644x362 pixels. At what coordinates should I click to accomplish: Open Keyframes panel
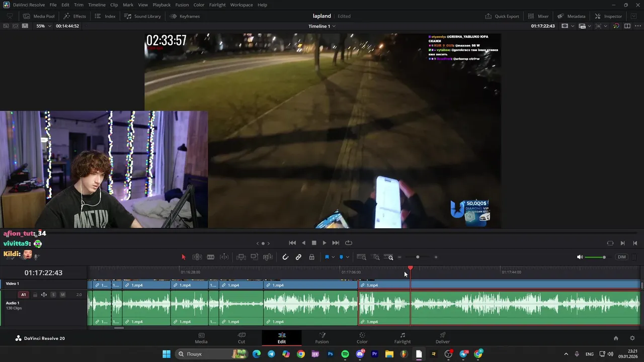coord(185,16)
